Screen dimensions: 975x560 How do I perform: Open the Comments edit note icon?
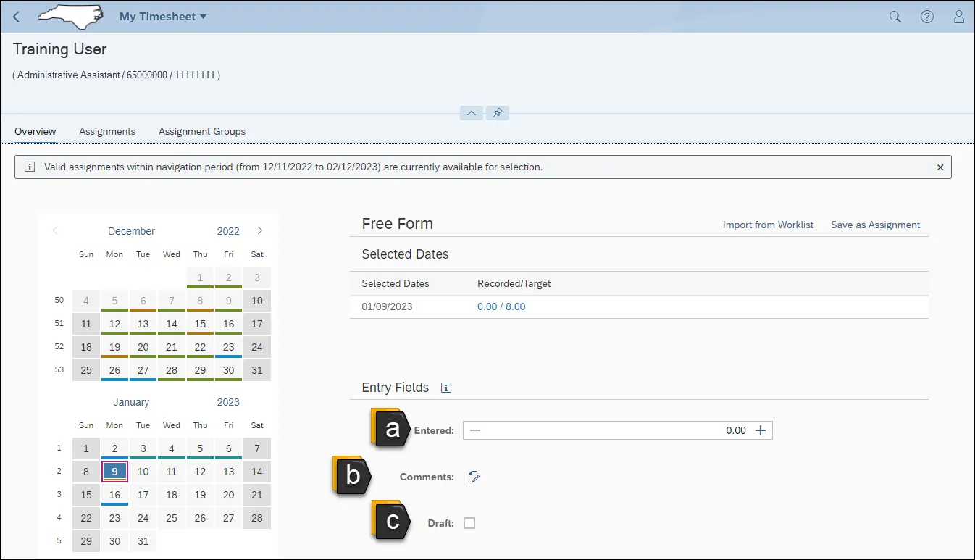point(474,477)
